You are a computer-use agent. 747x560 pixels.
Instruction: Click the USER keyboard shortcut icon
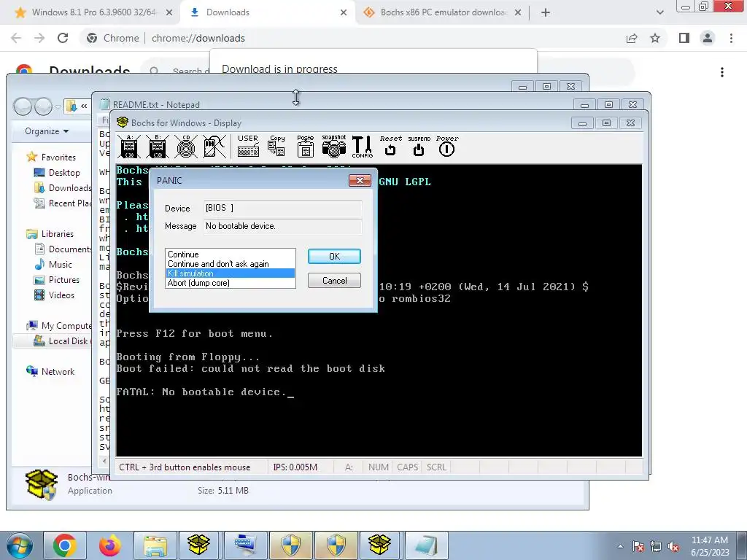(248, 146)
